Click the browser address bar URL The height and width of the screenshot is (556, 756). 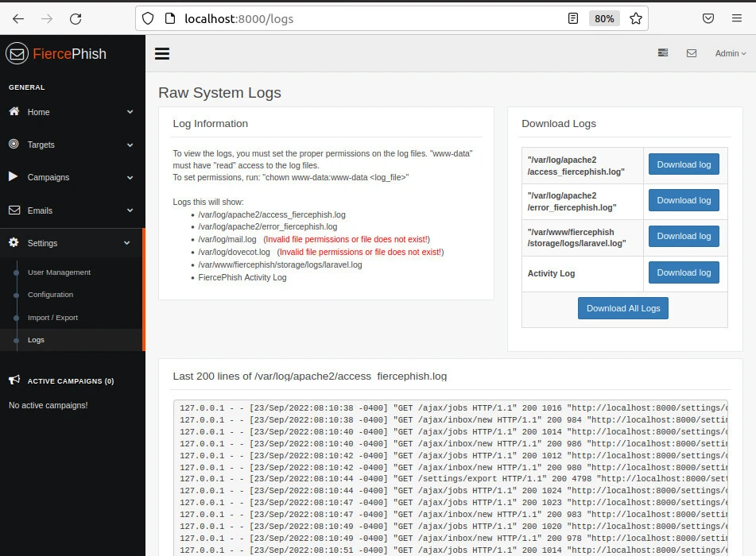pyautogui.click(x=238, y=18)
